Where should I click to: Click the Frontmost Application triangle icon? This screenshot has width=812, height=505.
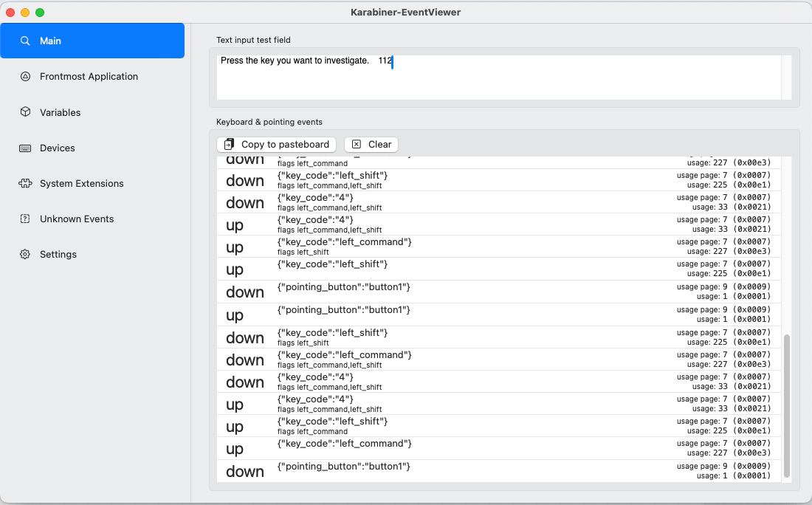(25, 77)
